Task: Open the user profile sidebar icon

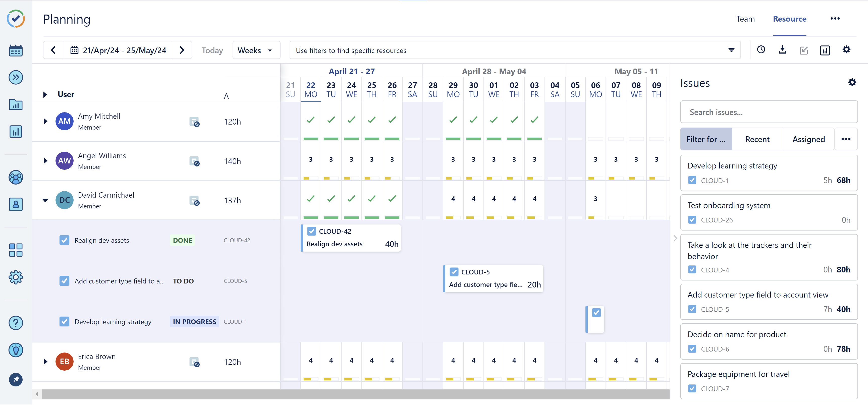Action: tap(16, 205)
